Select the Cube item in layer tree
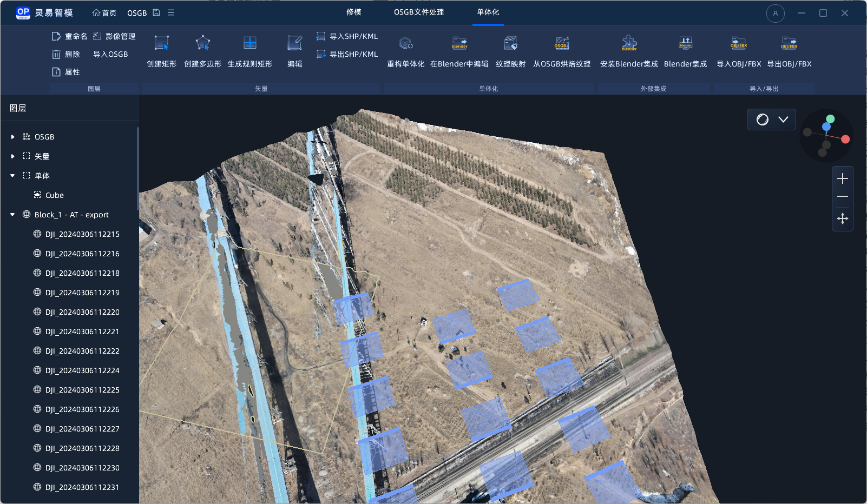Viewport: 867px width, 504px height. [54, 195]
